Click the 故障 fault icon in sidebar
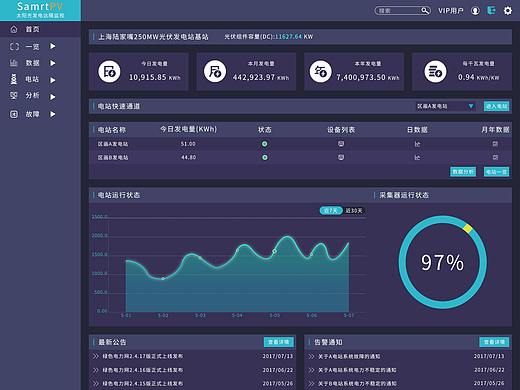The height and width of the screenshot is (390, 520). click(14, 114)
